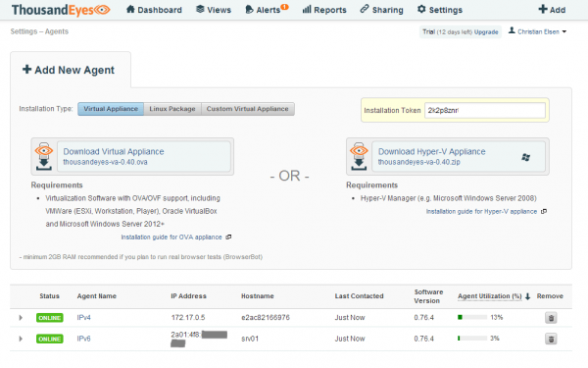Viewport: 588px width, 368px height.
Task: Click the Software Version column header
Action: tap(428, 296)
